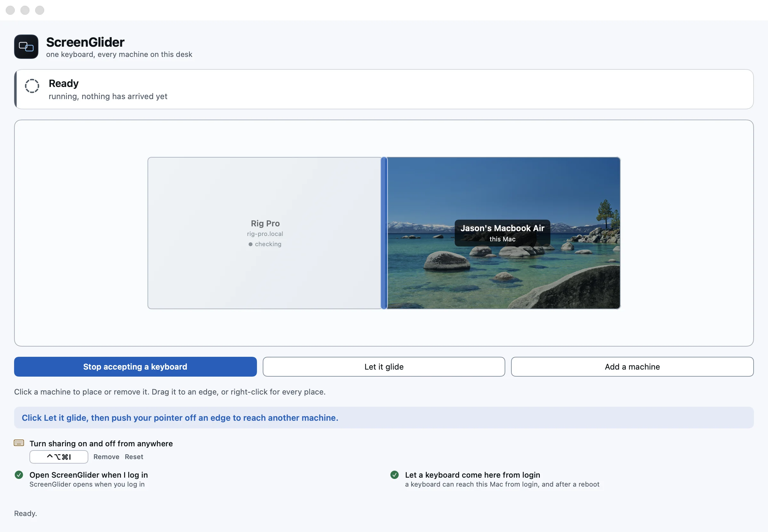Reset the sharing shortcut

point(134,457)
